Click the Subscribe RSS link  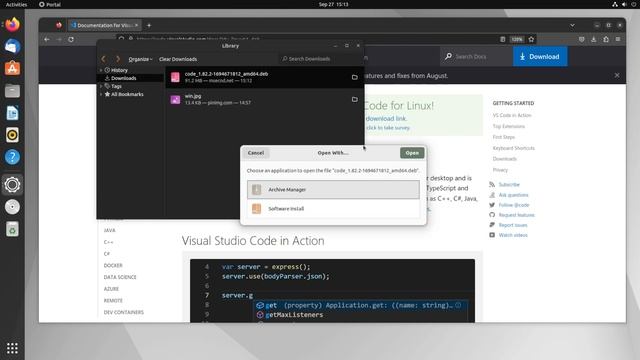509,185
